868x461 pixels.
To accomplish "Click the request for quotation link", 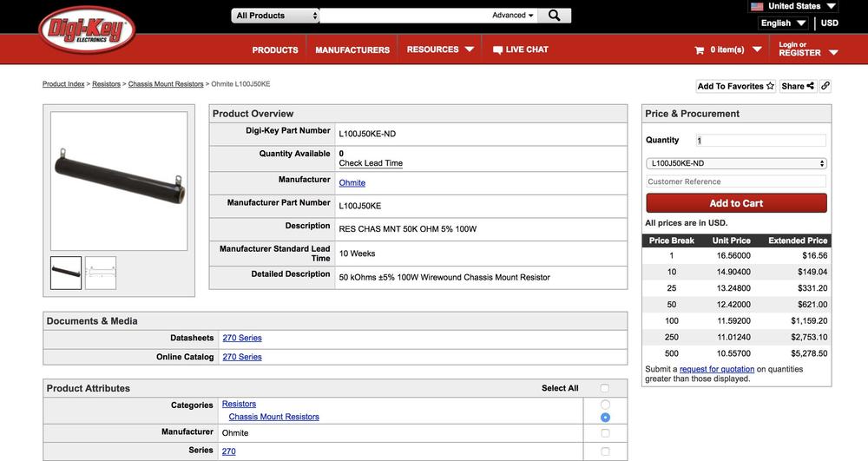I will click(x=717, y=369).
